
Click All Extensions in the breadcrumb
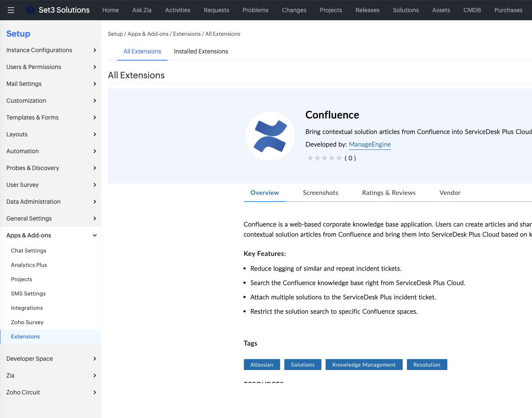tap(223, 34)
